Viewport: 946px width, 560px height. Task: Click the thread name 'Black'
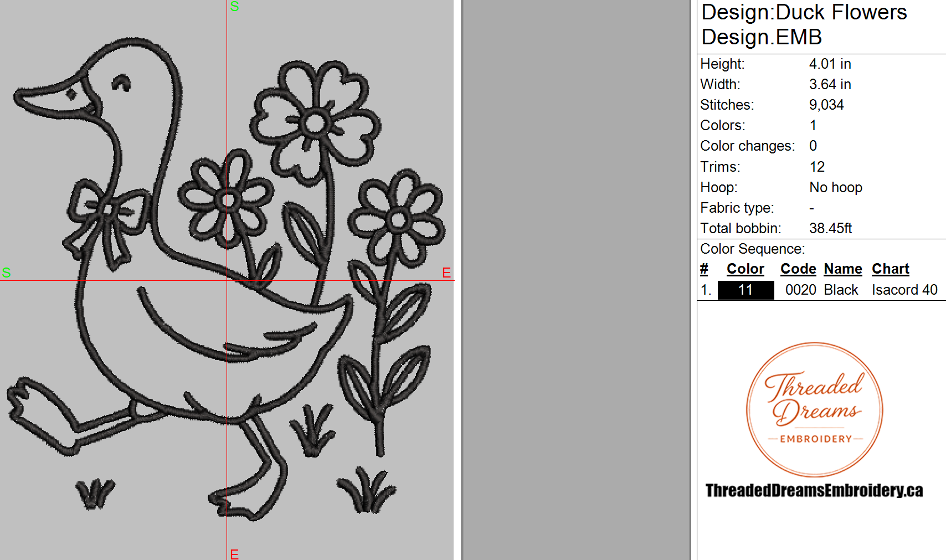pos(841,290)
